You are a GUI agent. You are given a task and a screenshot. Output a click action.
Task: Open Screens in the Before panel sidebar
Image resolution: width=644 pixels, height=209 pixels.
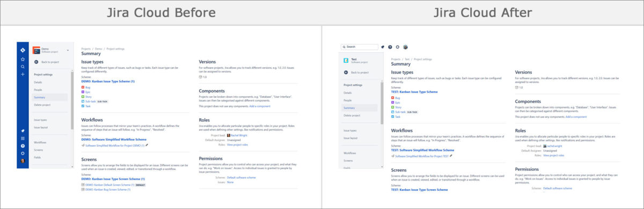click(x=38, y=150)
